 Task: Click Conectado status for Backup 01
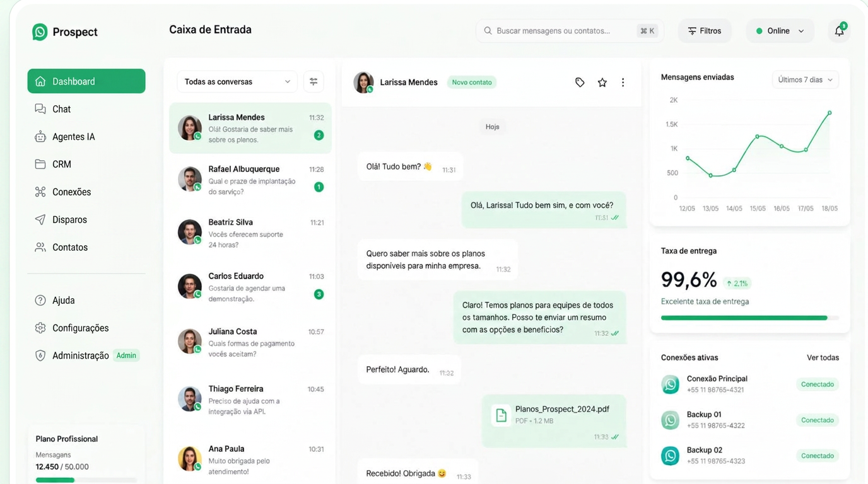tap(818, 420)
